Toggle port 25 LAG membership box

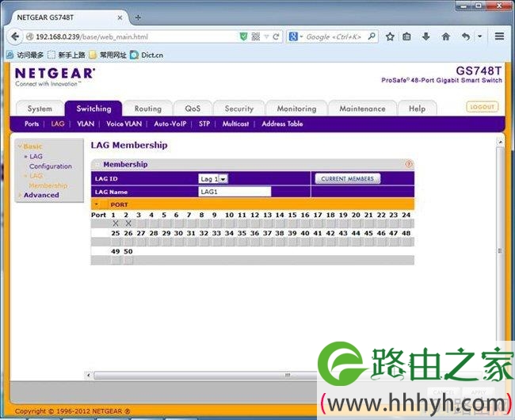(x=116, y=242)
